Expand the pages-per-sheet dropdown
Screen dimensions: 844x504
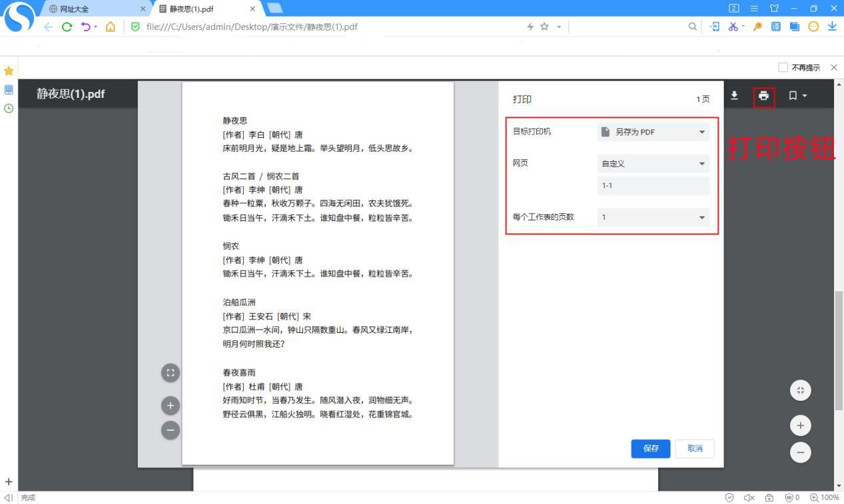[652, 217]
